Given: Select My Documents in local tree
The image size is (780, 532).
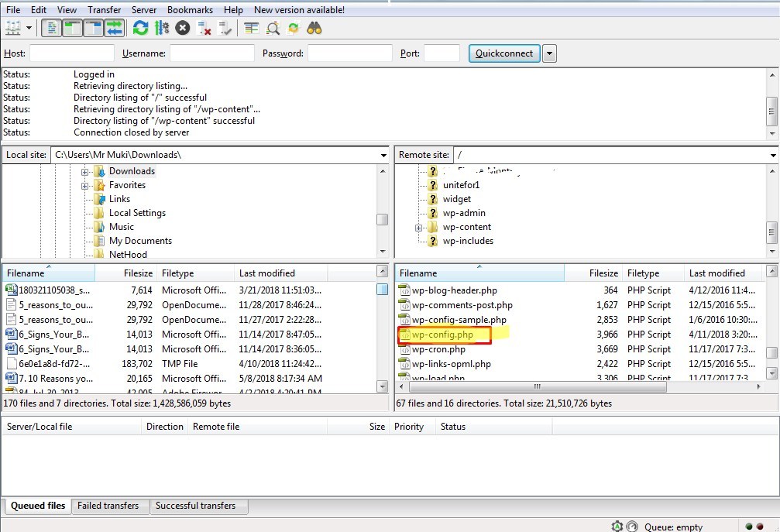Looking at the screenshot, I should click(x=140, y=241).
